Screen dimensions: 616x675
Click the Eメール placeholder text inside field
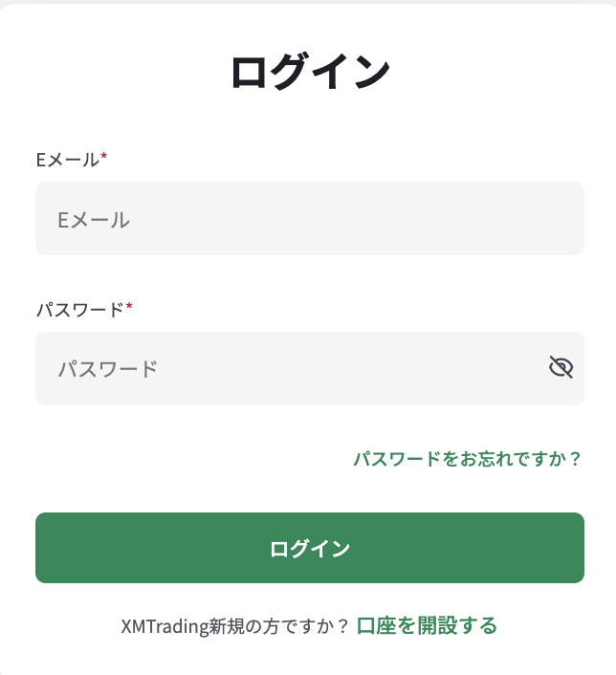(x=94, y=220)
